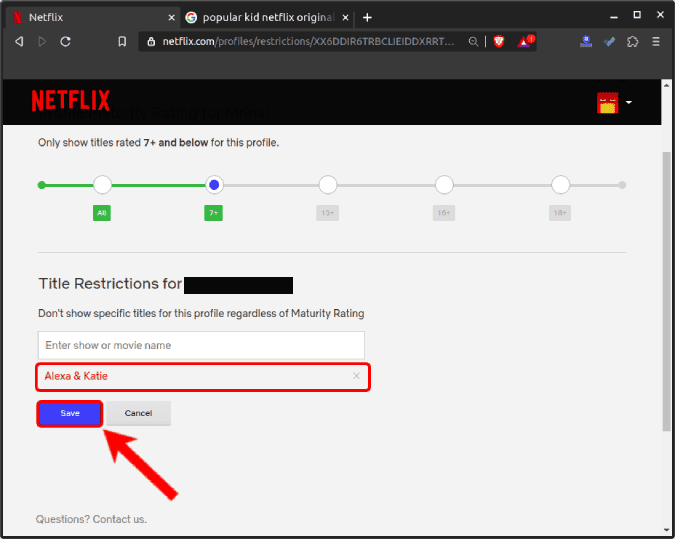Switch to the popular kid netflix original tab

tap(267, 18)
